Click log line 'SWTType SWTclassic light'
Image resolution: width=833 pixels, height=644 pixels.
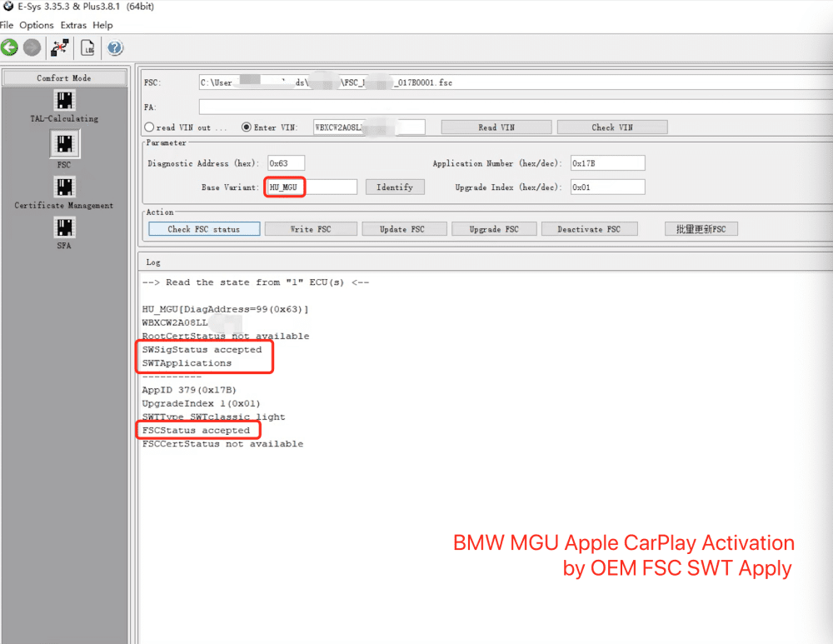point(213,417)
